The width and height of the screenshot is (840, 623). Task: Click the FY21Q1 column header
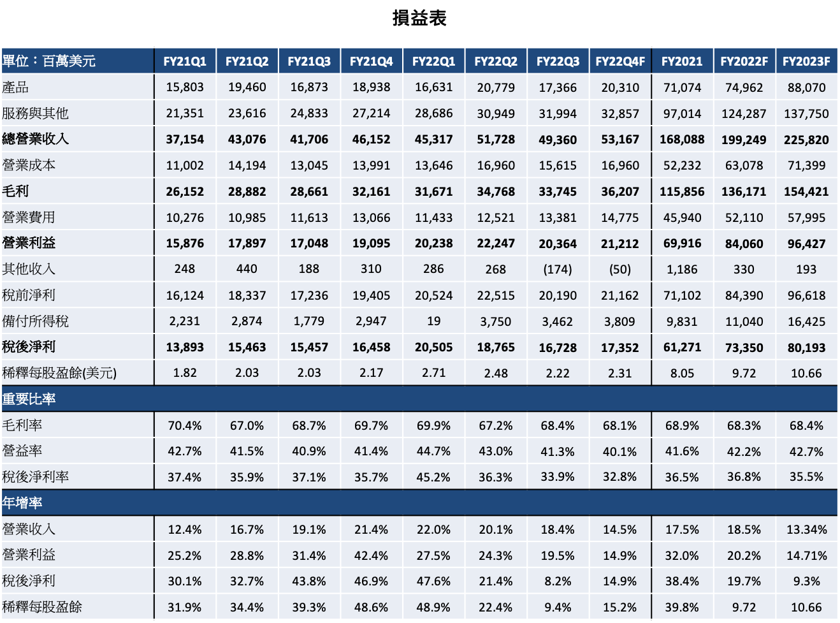click(185, 61)
